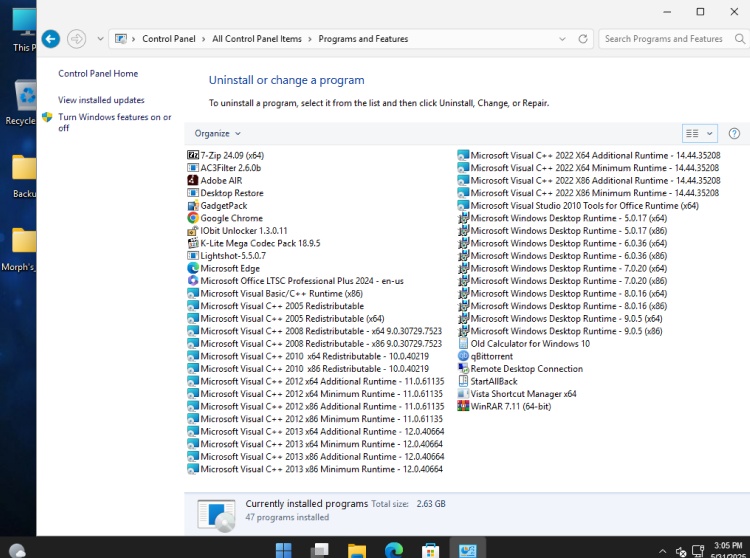The width and height of the screenshot is (750, 558).
Task: Click the GadgetPack icon
Action: [x=193, y=206]
